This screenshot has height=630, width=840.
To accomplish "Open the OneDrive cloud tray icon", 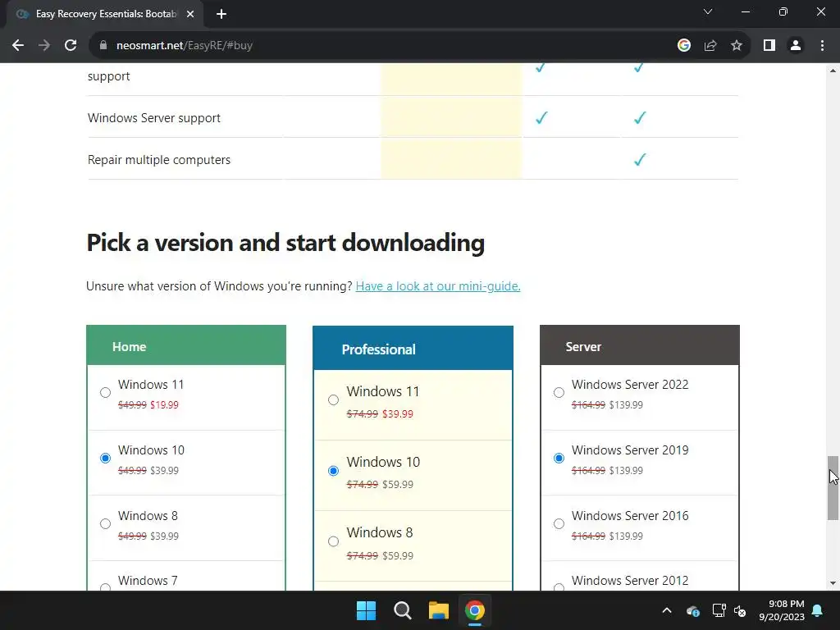I will (692, 610).
